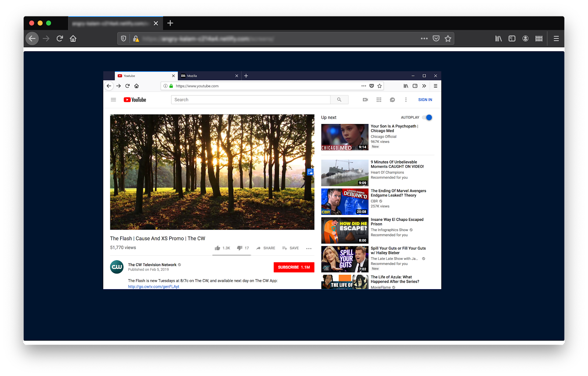Open the CW channel avatar

tap(117, 267)
